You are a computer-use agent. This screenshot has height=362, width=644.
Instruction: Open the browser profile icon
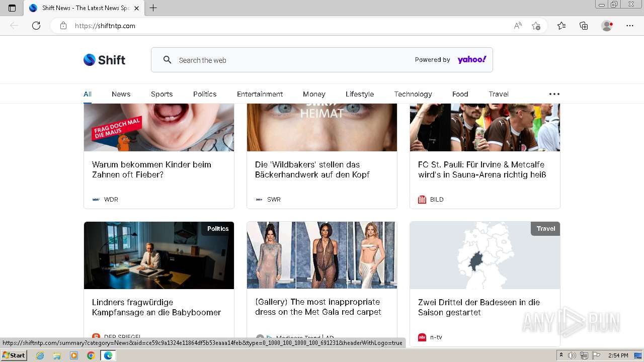pos(607,26)
